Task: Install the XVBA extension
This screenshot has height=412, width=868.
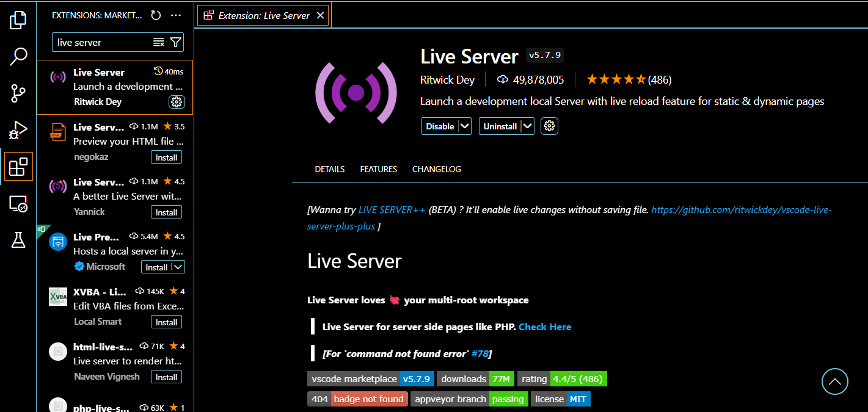Action: click(x=166, y=322)
